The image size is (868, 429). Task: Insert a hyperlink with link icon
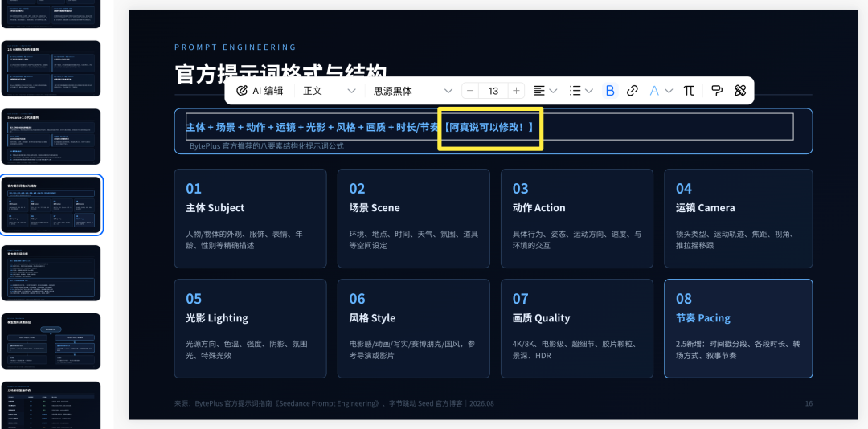pyautogui.click(x=633, y=91)
